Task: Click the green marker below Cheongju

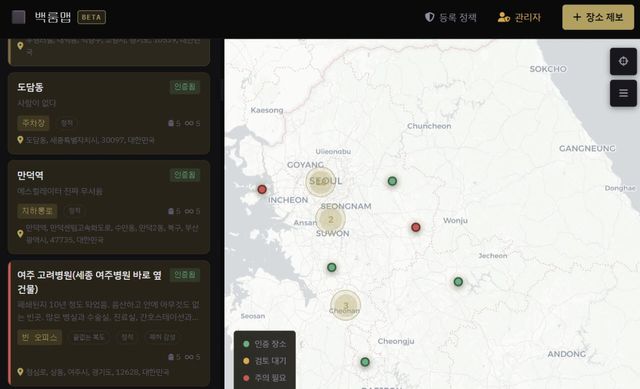Action: [365, 362]
